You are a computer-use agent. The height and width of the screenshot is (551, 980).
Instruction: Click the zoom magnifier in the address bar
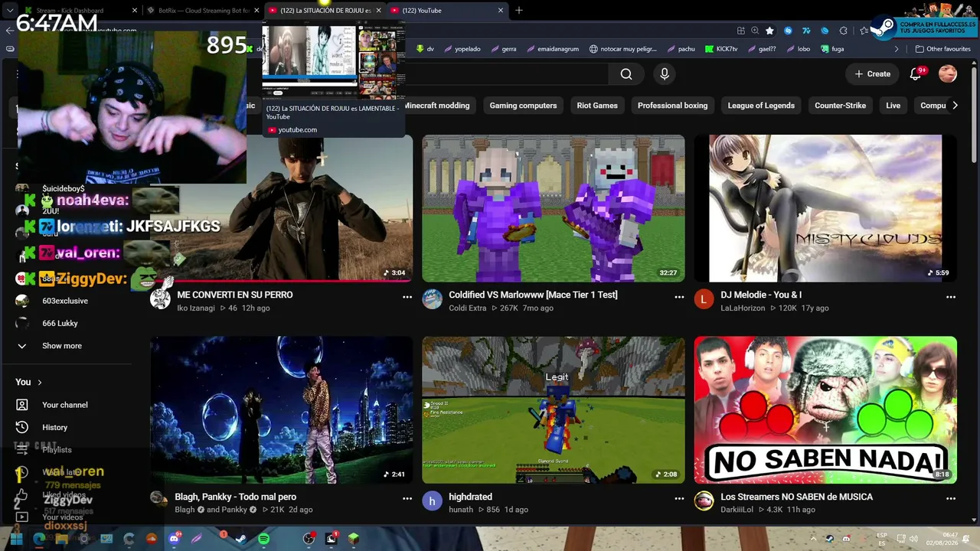click(x=755, y=31)
